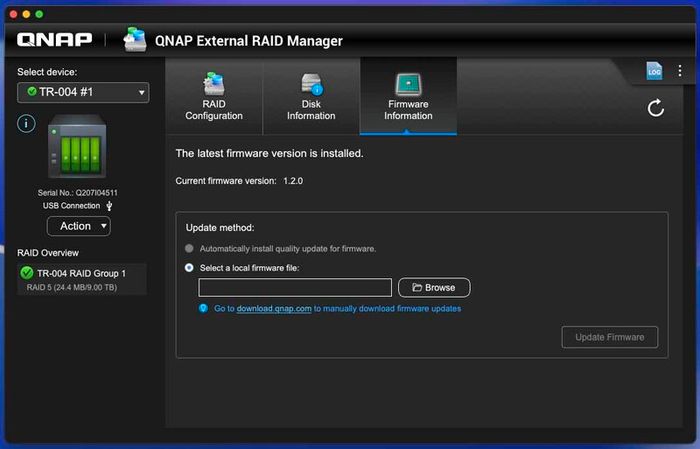Select the Firmware Information tab
This screenshot has height=449, width=700.
(x=408, y=96)
